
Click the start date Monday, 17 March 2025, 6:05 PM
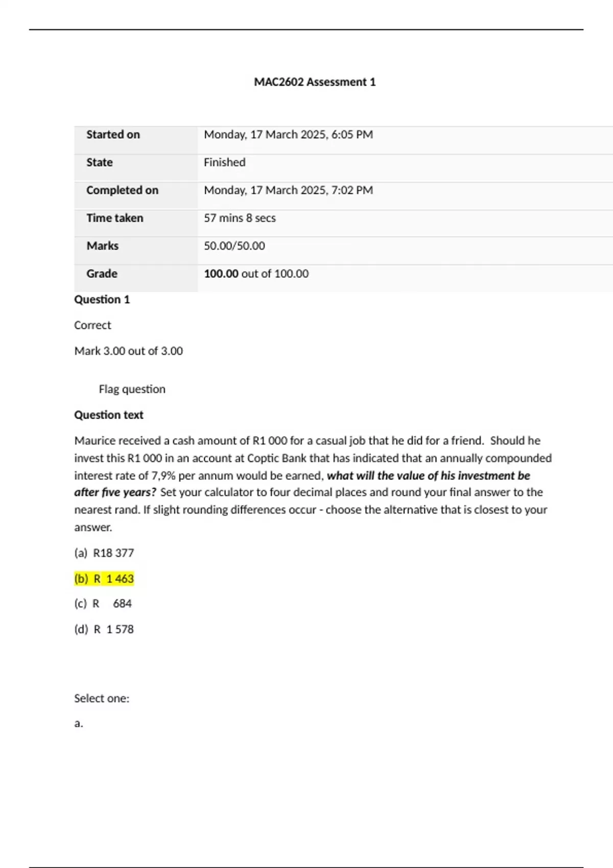[288, 134]
